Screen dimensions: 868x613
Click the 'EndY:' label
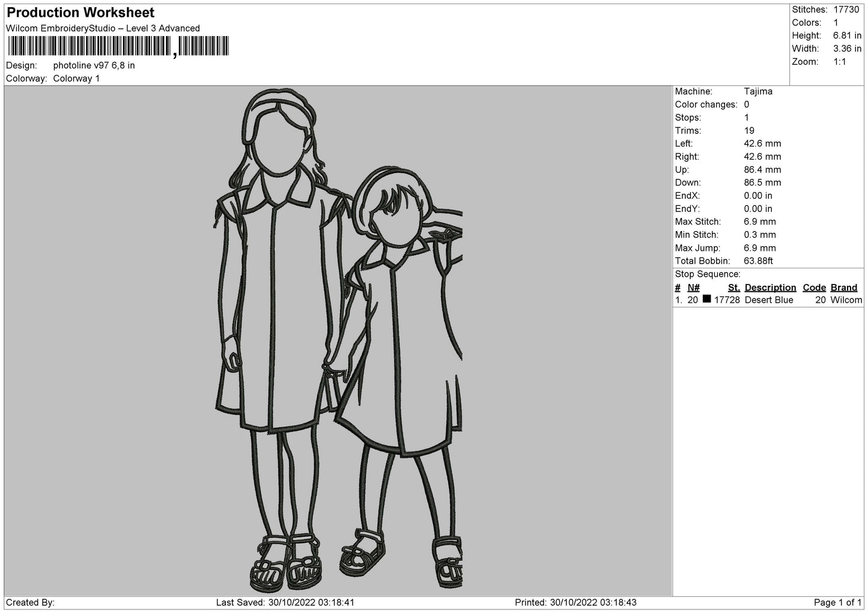click(688, 209)
